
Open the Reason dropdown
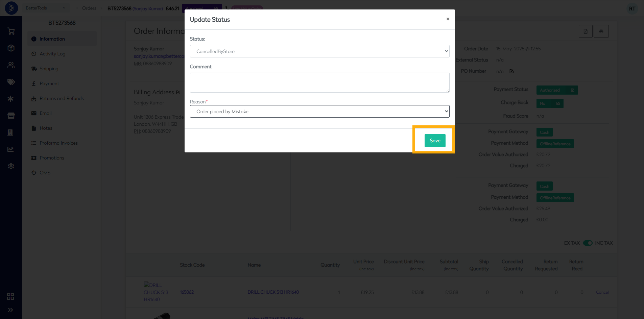(x=319, y=112)
